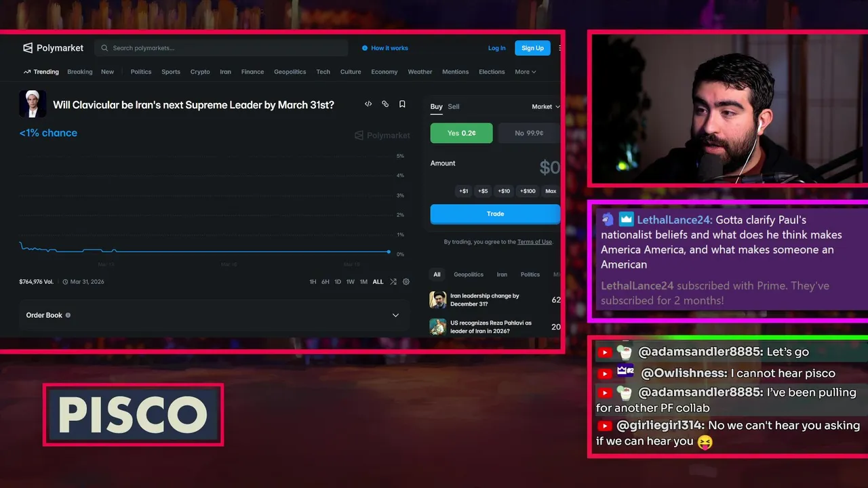Screen dimensions: 868x488
Task: Choose the No 99.9¢ outcome
Action: (529, 133)
